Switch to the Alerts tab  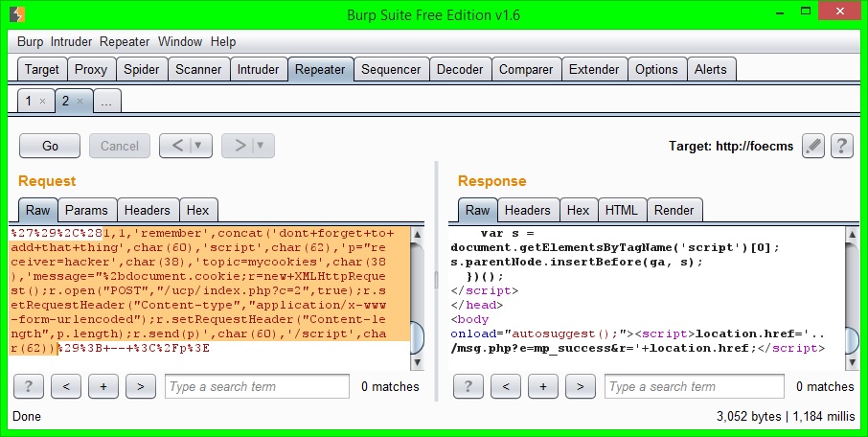tap(711, 69)
